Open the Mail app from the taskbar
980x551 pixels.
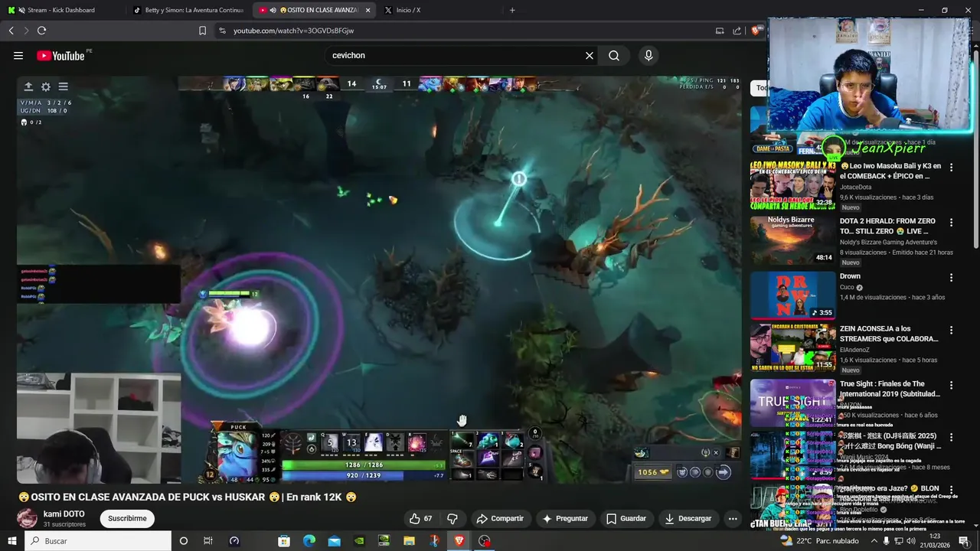coord(334,540)
